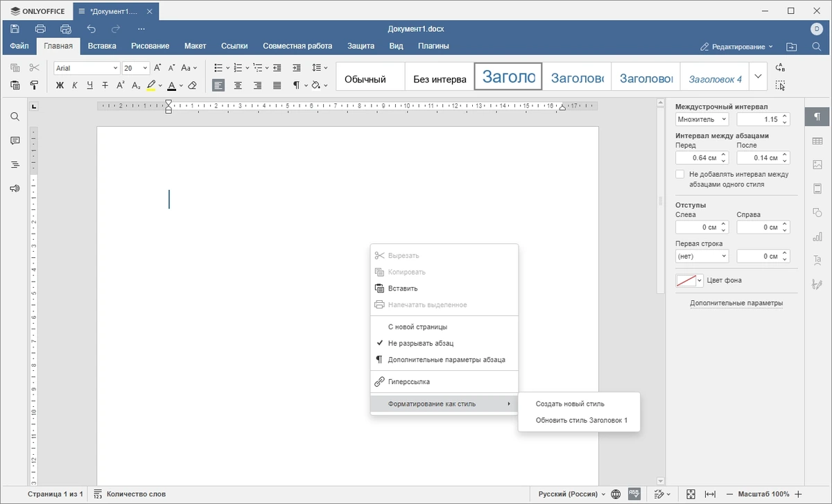Toggle bold formatting (Ж)
The width and height of the screenshot is (832, 504).
click(x=60, y=85)
